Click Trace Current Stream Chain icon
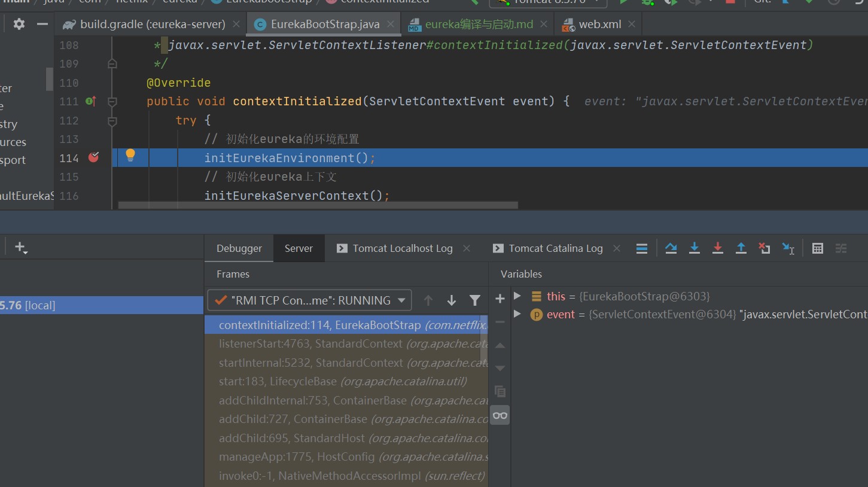Screen dimensions: 868x487 [x=841, y=248]
